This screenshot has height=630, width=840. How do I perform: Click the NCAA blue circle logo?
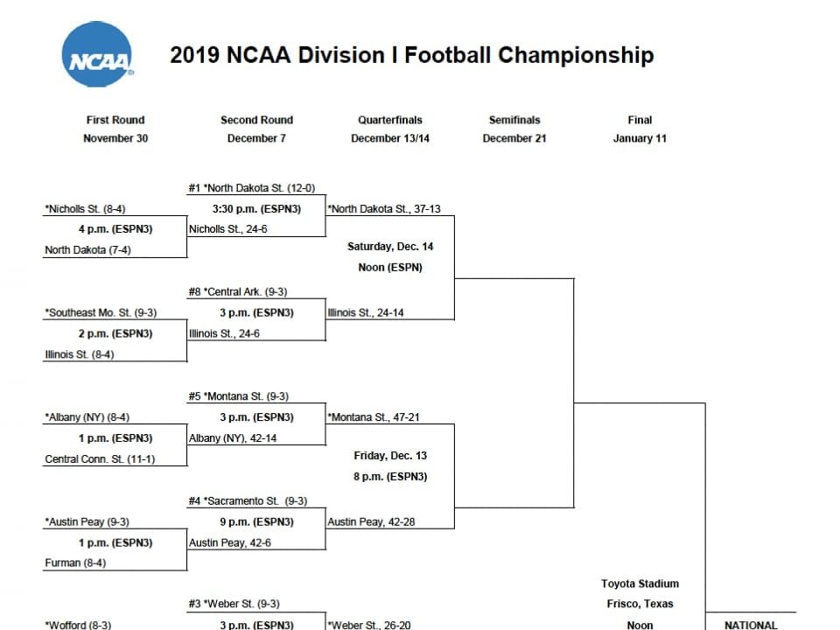[x=97, y=54]
